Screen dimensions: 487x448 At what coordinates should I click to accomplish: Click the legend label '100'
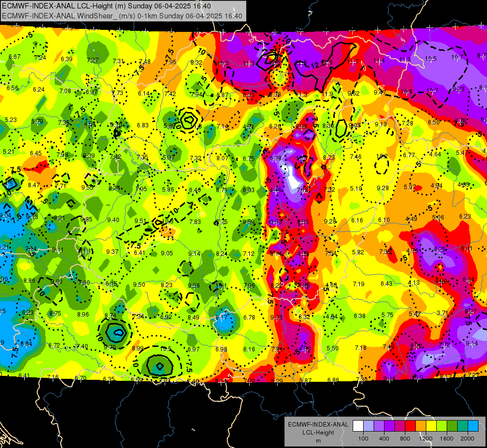(x=363, y=439)
